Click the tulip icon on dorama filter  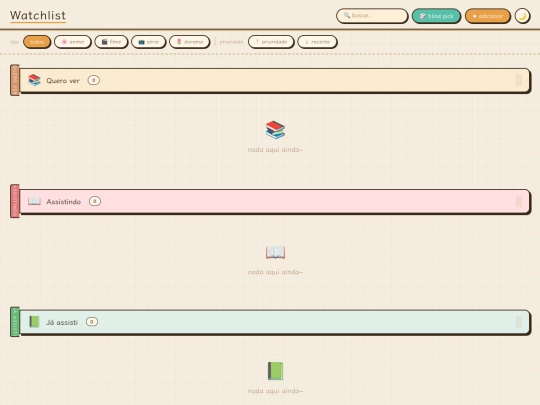click(x=179, y=42)
